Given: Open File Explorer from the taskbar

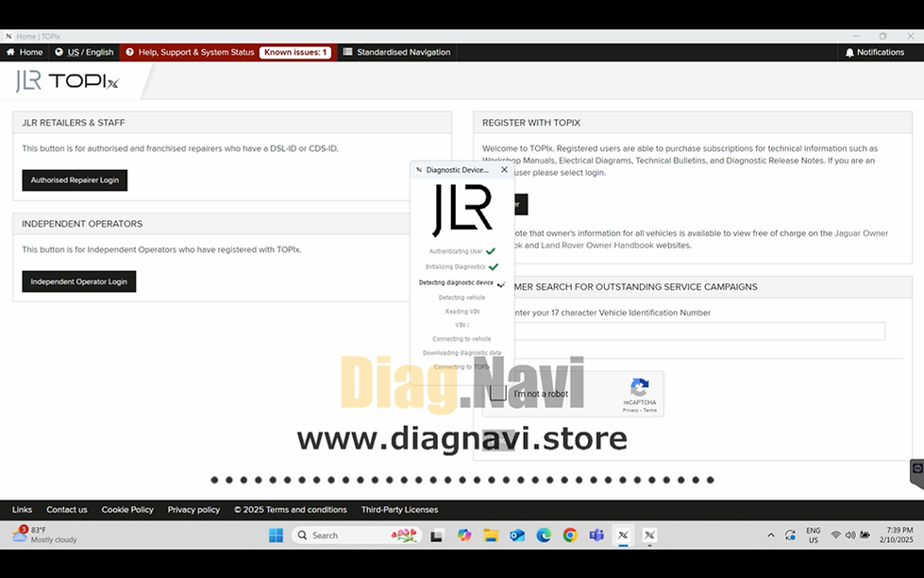Looking at the screenshot, I should [x=491, y=535].
